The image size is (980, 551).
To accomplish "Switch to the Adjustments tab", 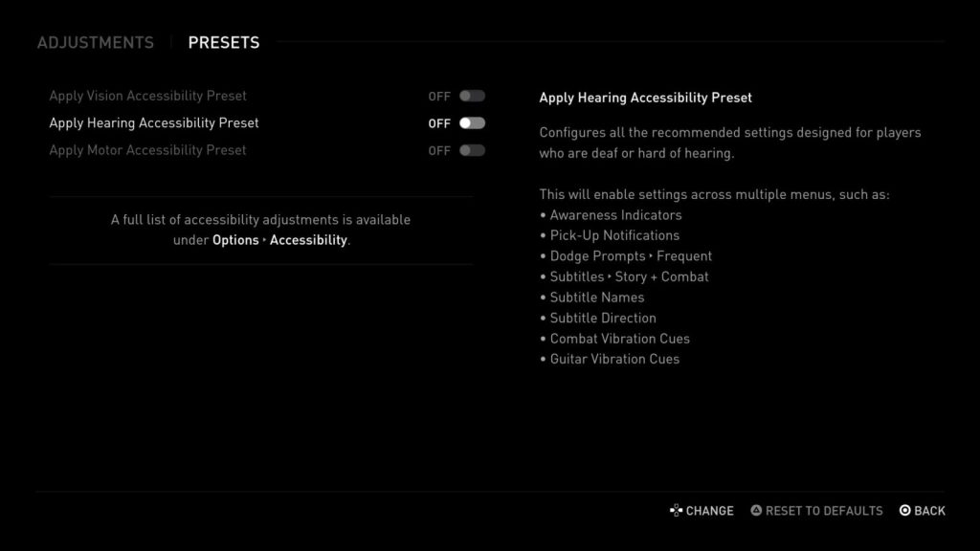I will pyautogui.click(x=95, y=42).
